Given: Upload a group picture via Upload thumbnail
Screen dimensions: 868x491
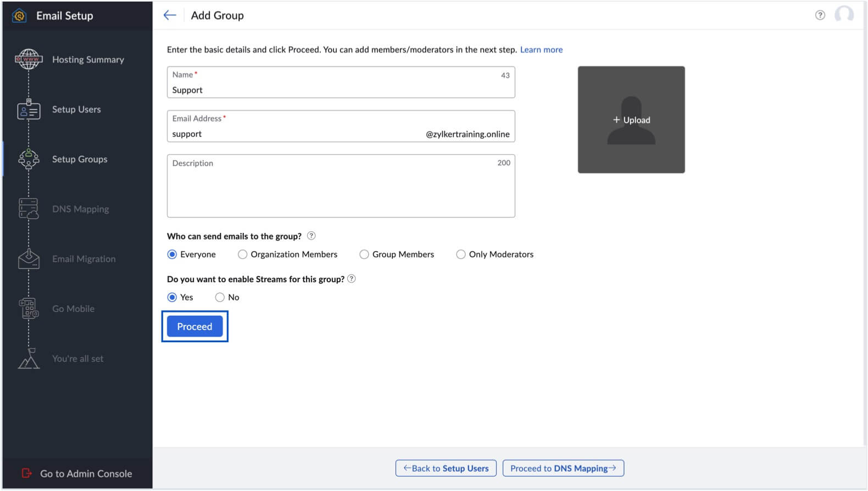Looking at the screenshot, I should tap(631, 120).
